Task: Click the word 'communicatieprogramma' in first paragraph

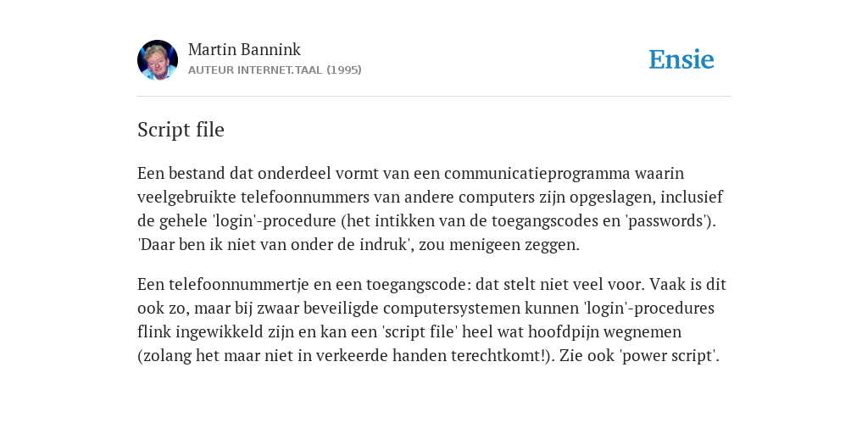Action: (x=537, y=174)
